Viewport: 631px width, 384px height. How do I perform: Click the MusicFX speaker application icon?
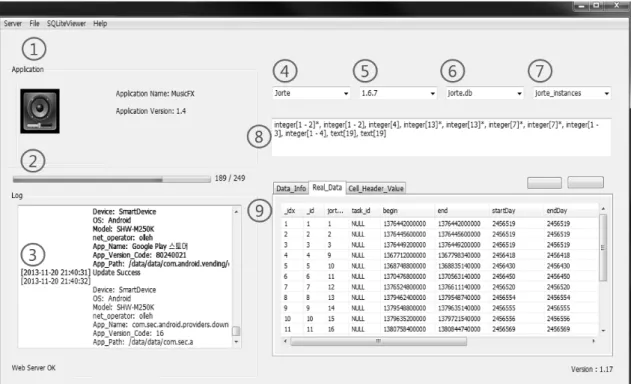pyautogui.click(x=40, y=111)
